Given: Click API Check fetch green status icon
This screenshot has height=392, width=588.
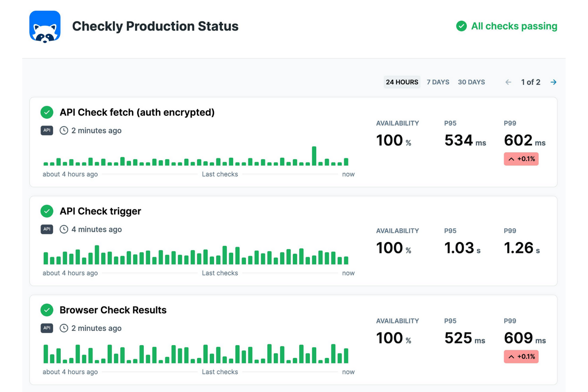Looking at the screenshot, I should click(x=47, y=112).
